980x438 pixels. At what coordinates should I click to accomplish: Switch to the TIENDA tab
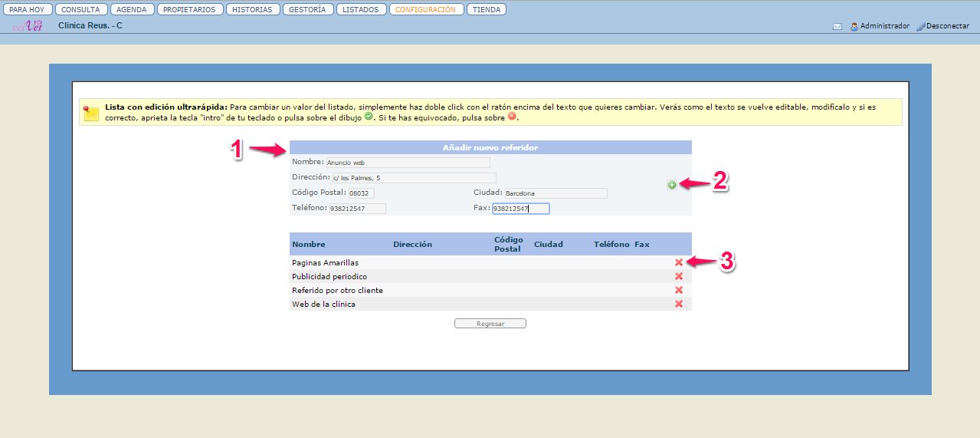coord(486,10)
